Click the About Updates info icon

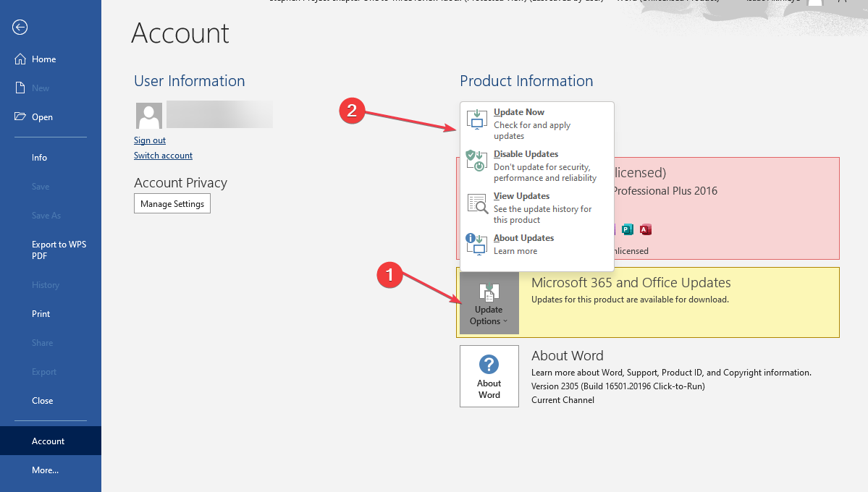point(476,245)
